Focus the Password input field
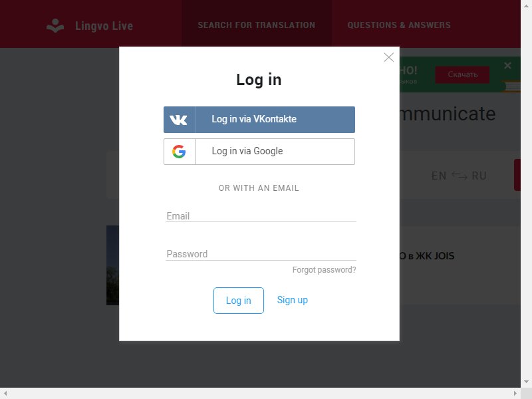Image resolution: width=532 pixels, height=399 pixels. tap(261, 254)
